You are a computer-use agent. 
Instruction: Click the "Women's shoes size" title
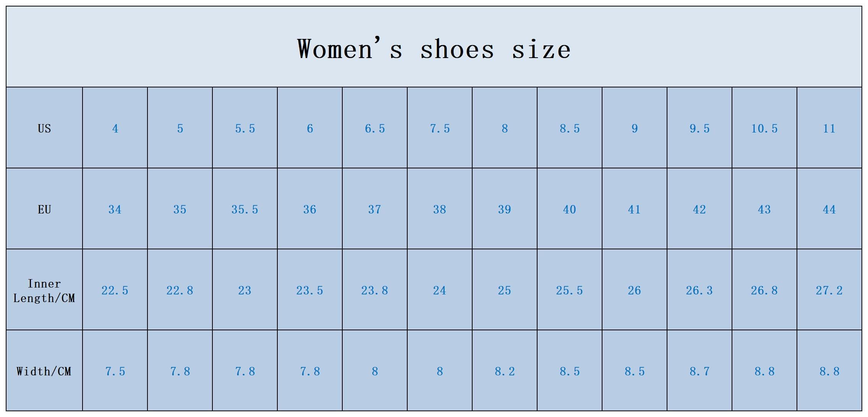(434, 49)
